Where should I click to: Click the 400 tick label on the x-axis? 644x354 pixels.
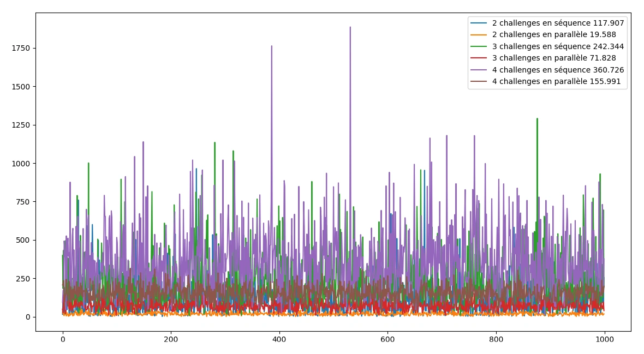tap(279, 339)
